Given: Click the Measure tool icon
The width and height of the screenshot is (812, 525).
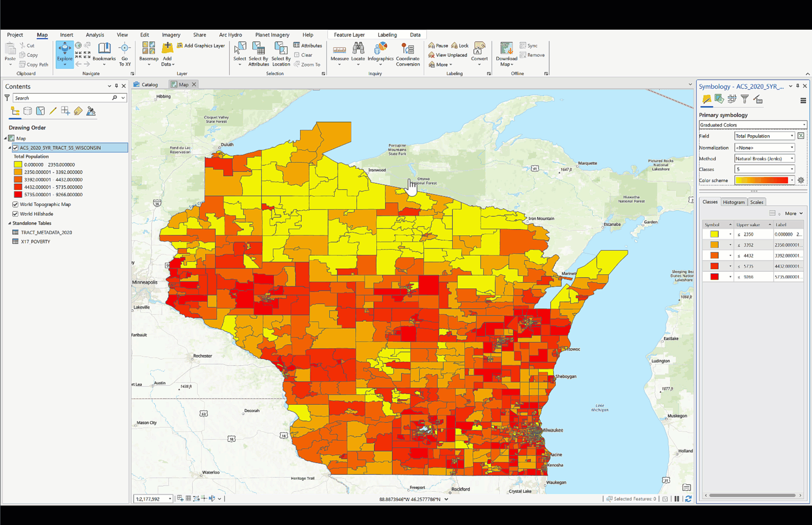Looking at the screenshot, I should point(339,50).
